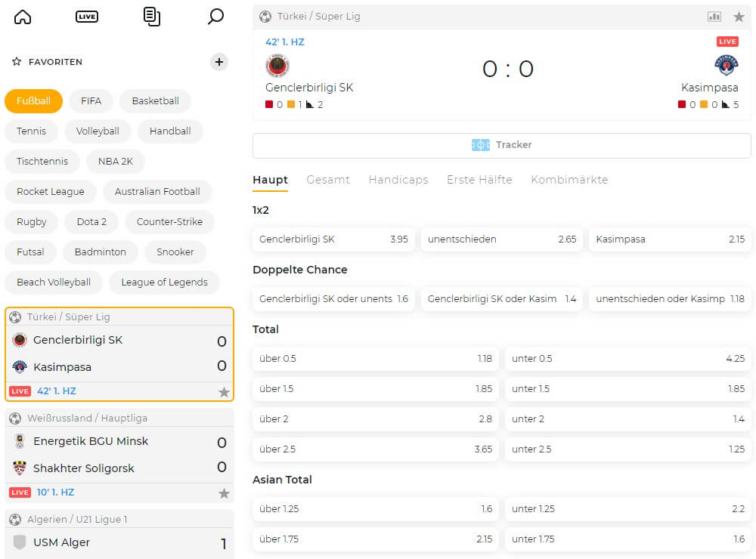756x559 pixels.
Task: Pick the Tischtennis sport filter
Action: [42, 162]
